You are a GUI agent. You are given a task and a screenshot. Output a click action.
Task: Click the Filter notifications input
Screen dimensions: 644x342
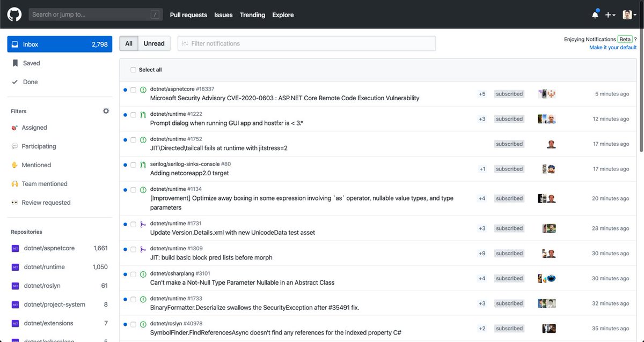click(306, 43)
